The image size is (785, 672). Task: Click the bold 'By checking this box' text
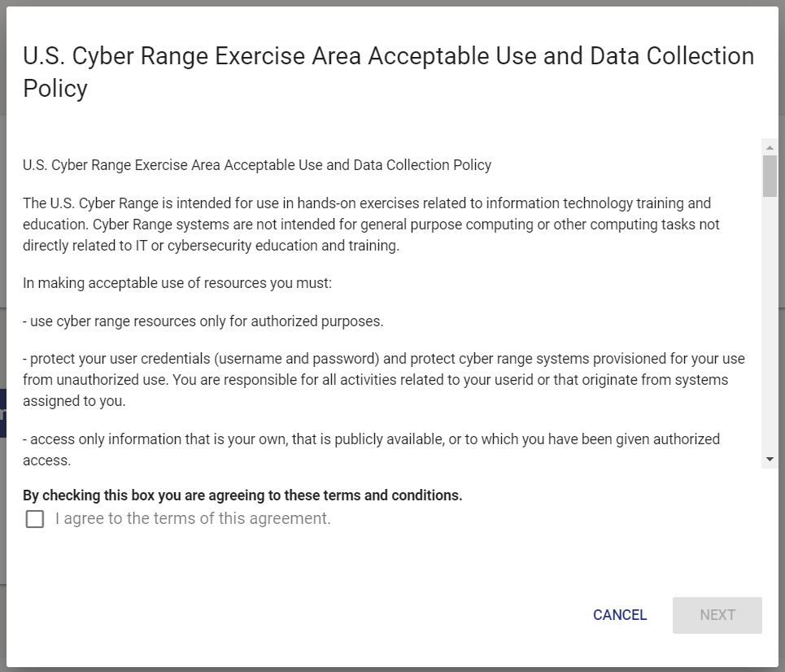(242, 495)
